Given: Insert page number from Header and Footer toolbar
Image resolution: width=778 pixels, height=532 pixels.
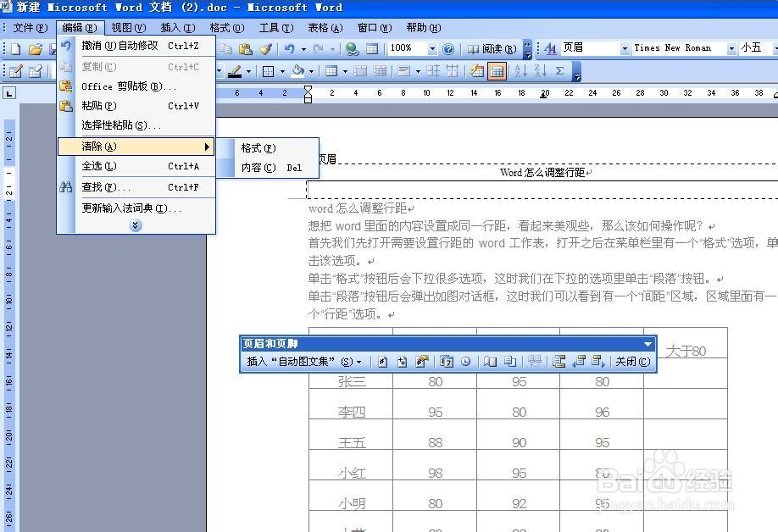Looking at the screenshot, I should tap(382, 362).
